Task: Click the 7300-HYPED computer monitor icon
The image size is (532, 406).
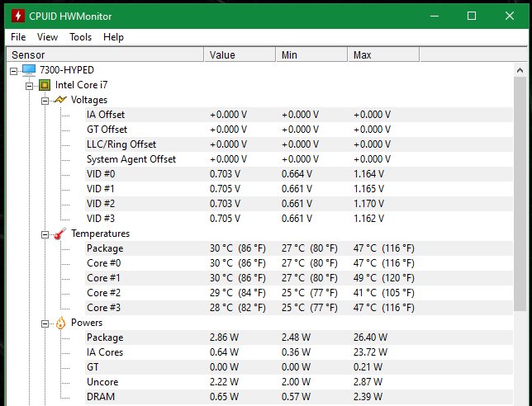Action: [x=29, y=70]
